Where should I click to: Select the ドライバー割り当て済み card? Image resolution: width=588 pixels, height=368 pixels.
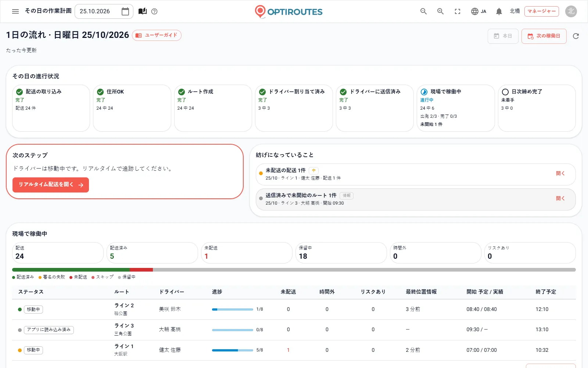click(294, 108)
